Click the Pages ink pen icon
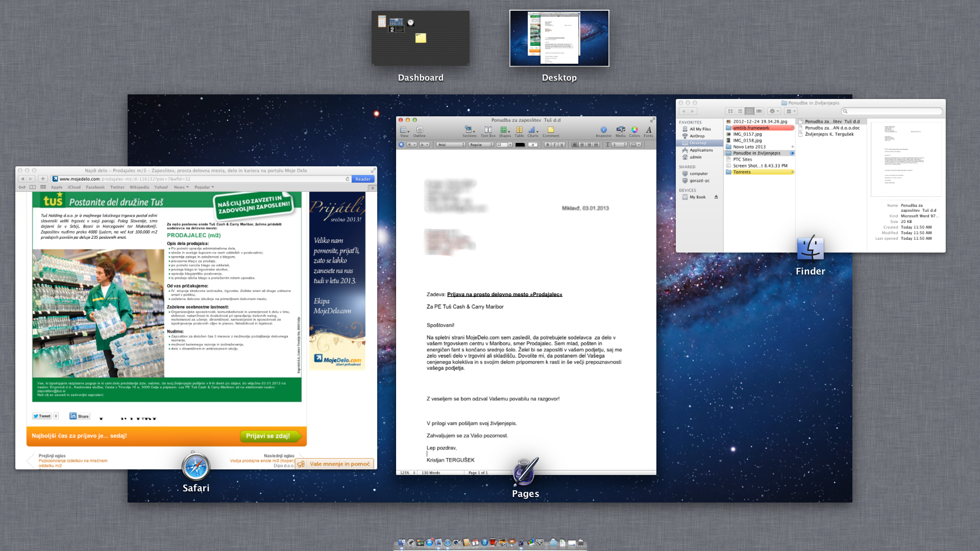Image resolution: width=980 pixels, height=551 pixels. (526, 471)
